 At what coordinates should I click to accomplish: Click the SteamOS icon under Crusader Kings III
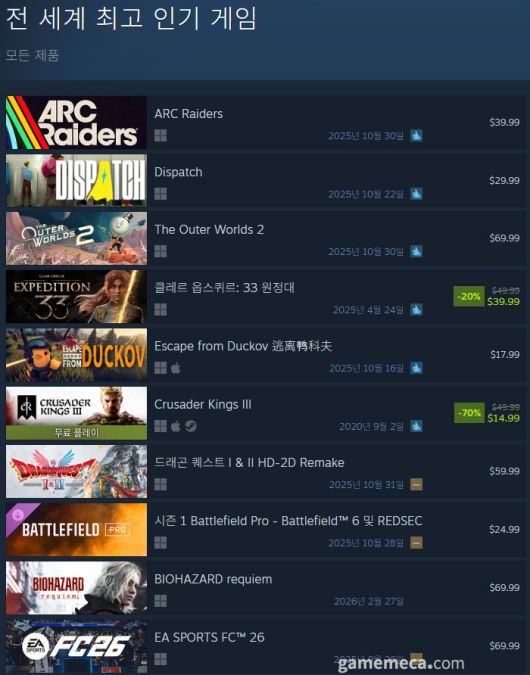coord(191,426)
